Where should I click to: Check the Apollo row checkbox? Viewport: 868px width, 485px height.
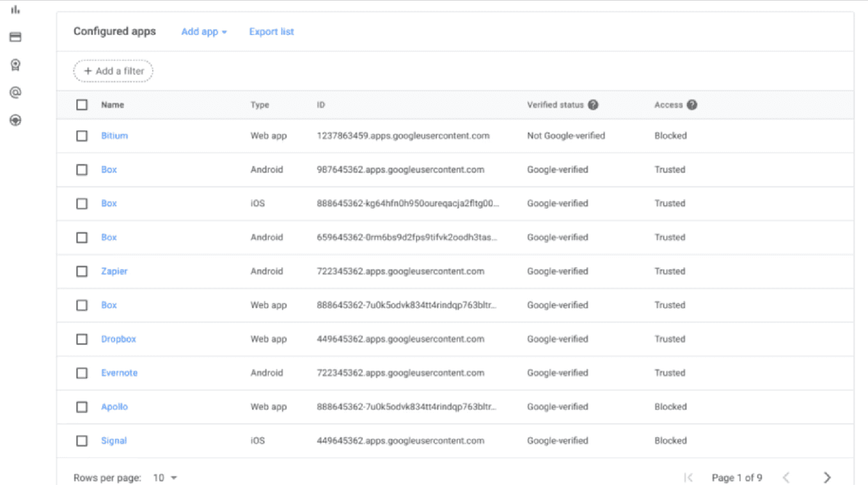[x=82, y=406]
